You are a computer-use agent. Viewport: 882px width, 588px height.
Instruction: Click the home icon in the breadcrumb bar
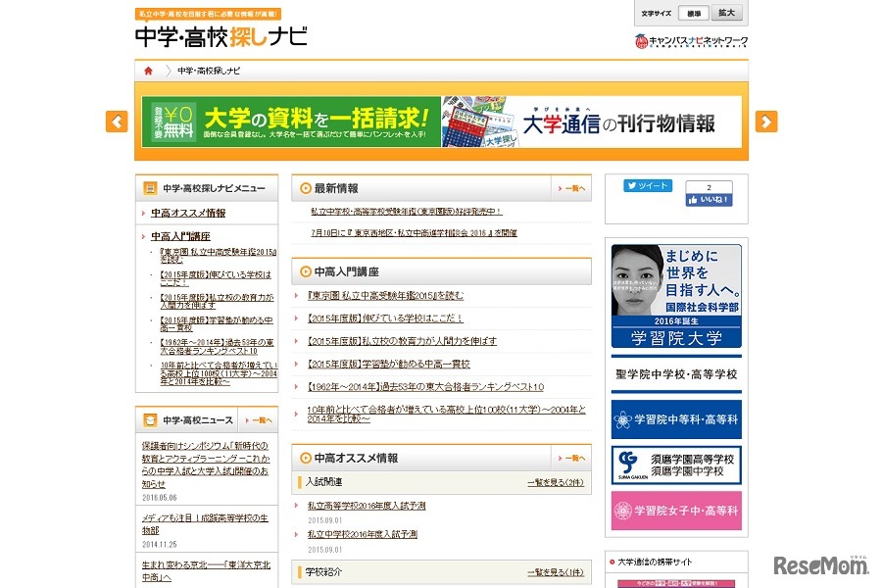[147, 70]
